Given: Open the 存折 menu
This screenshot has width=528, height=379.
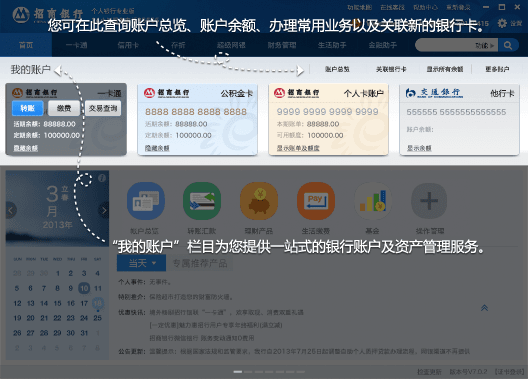Looking at the screenshot, I should (178, 45).
